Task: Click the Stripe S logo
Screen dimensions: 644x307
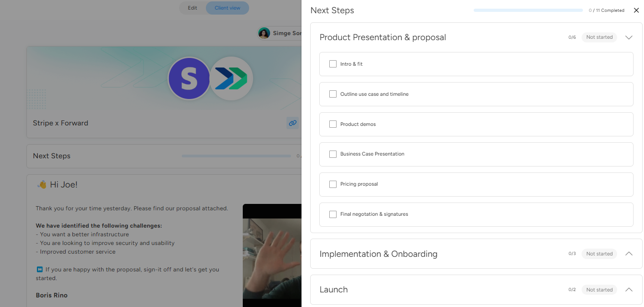Action: 189,78
